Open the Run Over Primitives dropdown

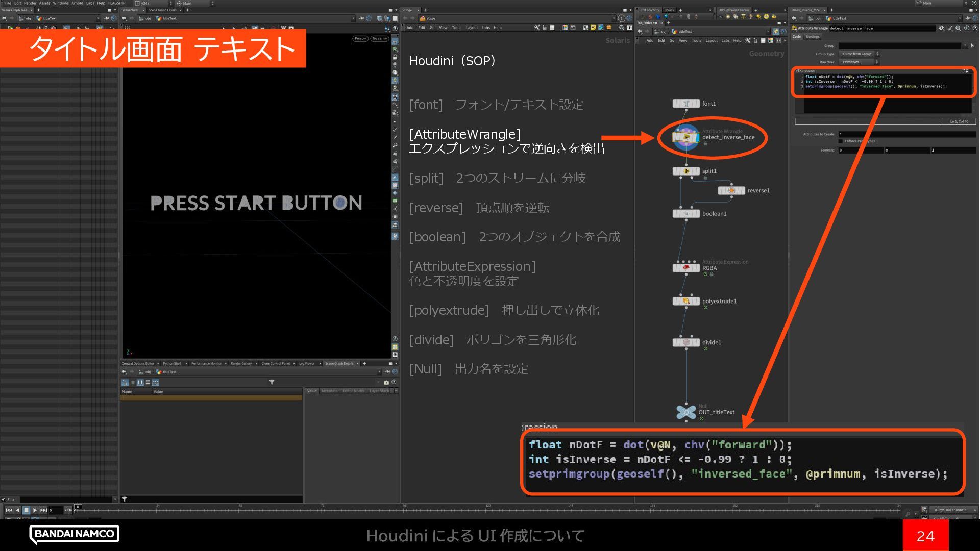pos(860,62)
